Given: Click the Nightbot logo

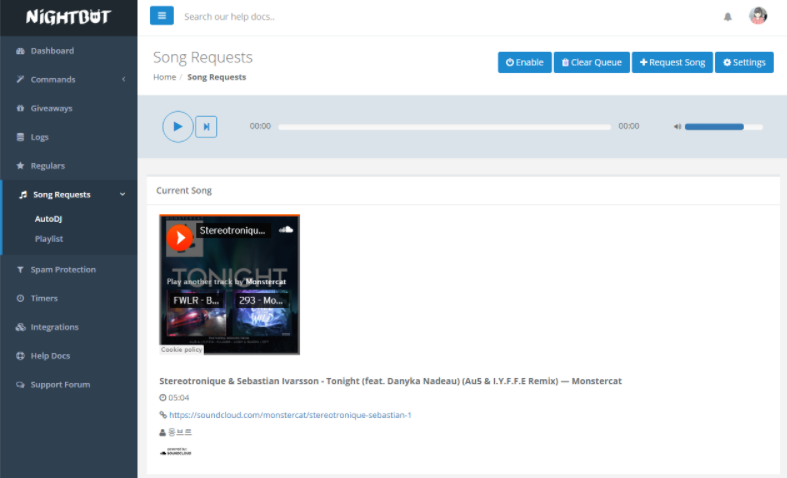Looking at the screenshot, I should click(68, 17).
